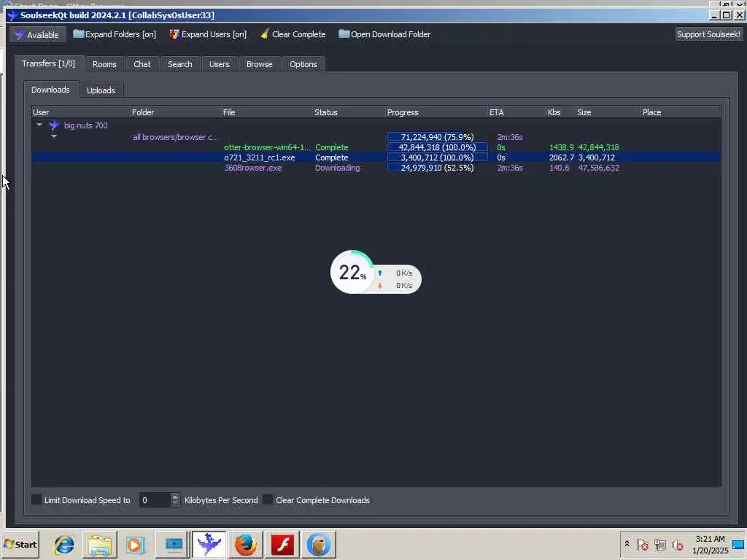
Task: Click the muted volume tray icon
Action: (677, 544)
